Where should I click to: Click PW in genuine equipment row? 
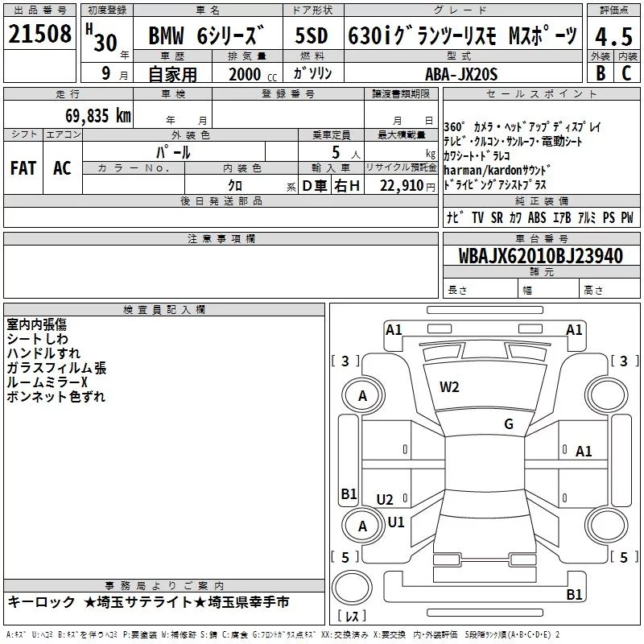tap(627, 217)
